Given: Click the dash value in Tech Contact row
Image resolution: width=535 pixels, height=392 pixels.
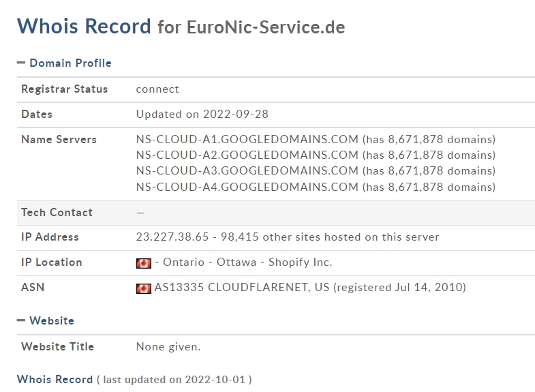Looking at the screenshot, I should tap(140, 213).
